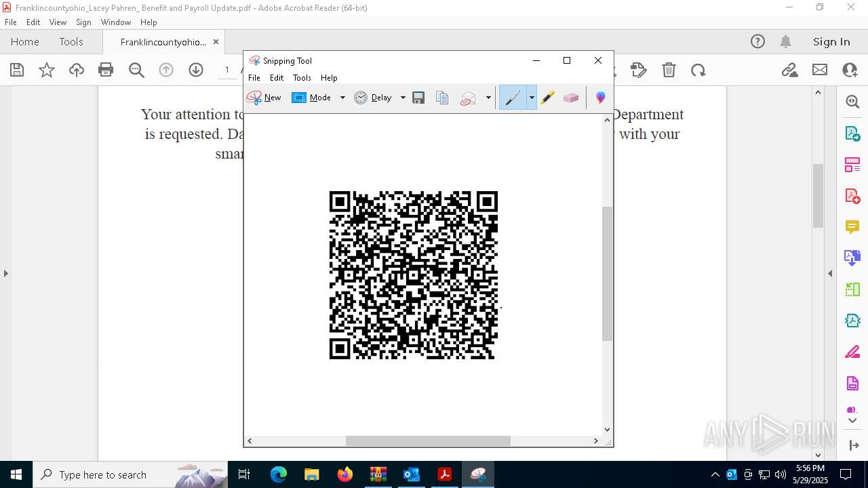Screen dimensions: 868x488
Task: Click the Save Snip floppy disk icon
Action: (x=418, y=98)
